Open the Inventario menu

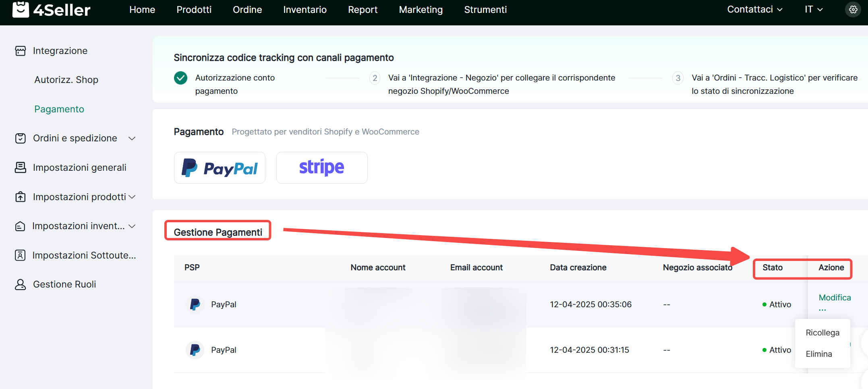tap(305, 10)
